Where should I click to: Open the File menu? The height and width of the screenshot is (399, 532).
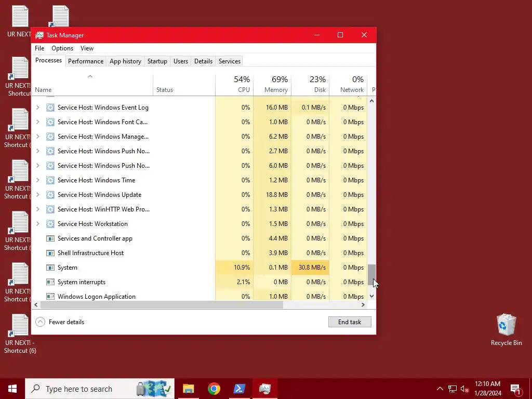coord(39,48)
